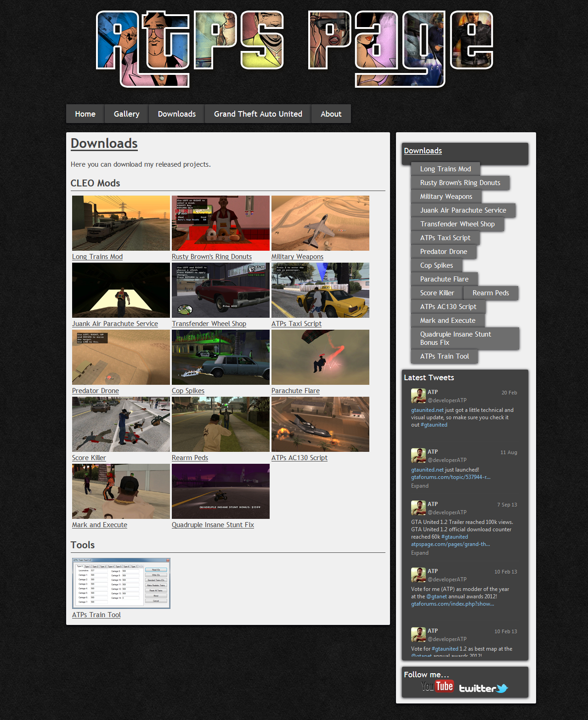Select Predator Drone sidebar button
The height and width of the screenshot is (720, 588).
pos(444,252)
